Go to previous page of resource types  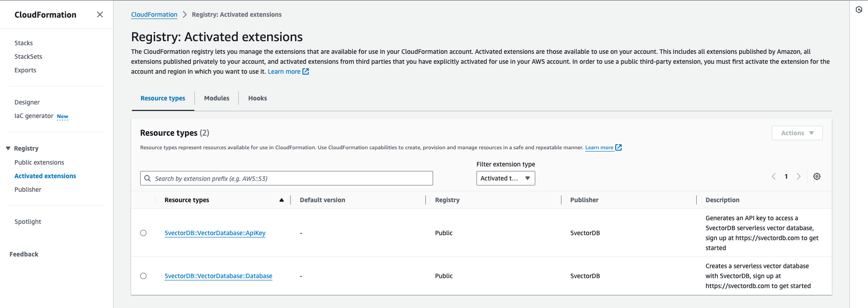(x=774, y=176)
